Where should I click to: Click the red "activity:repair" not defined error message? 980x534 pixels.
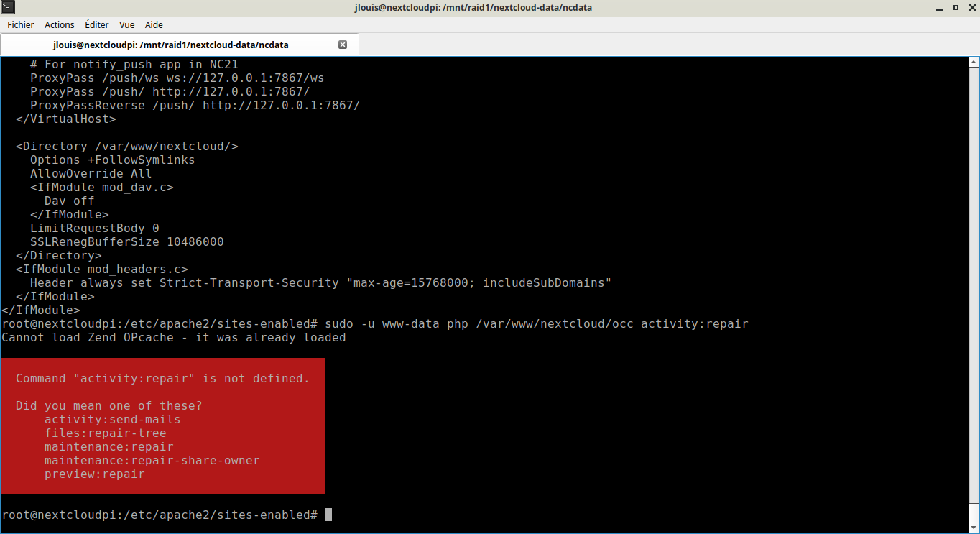coord(162,378)
